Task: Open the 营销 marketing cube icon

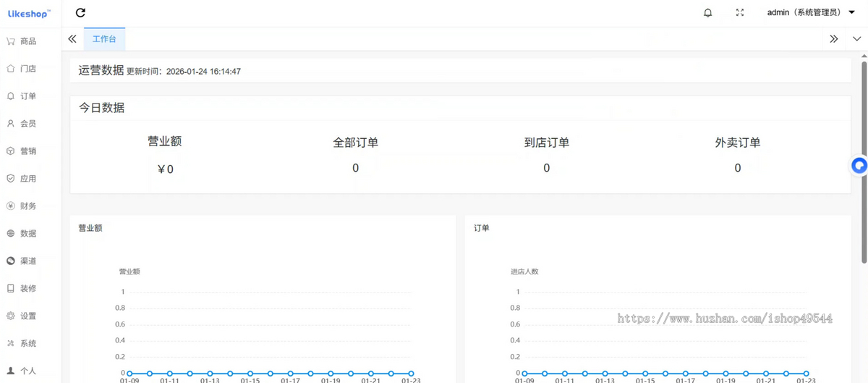Action: [x=11, y=151]
